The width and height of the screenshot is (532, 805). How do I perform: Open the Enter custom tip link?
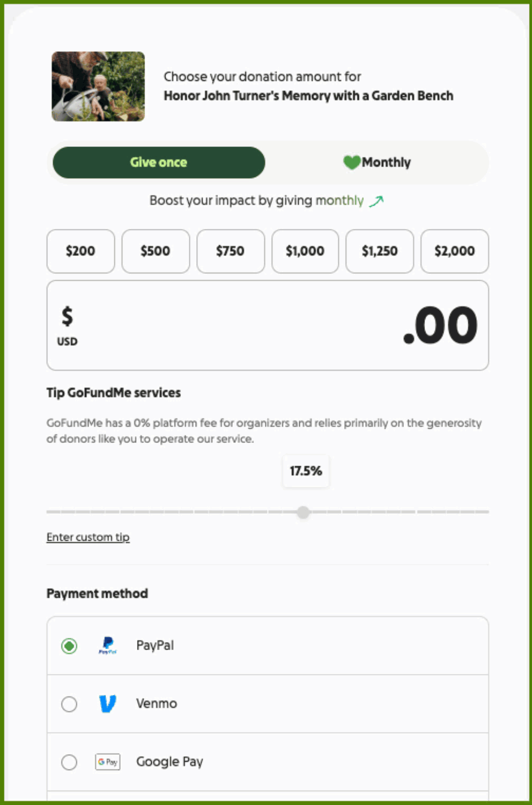[88, 537]
